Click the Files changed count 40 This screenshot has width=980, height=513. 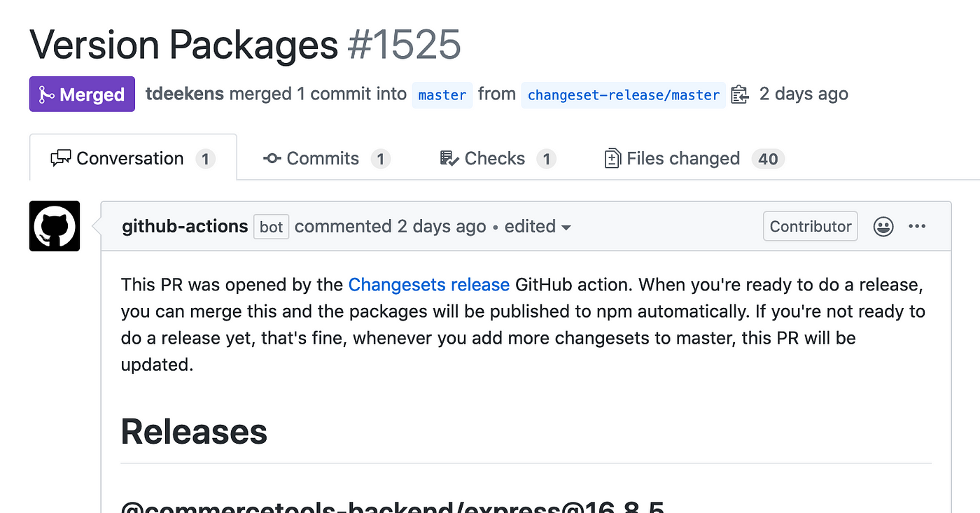(x=768, y=159)
